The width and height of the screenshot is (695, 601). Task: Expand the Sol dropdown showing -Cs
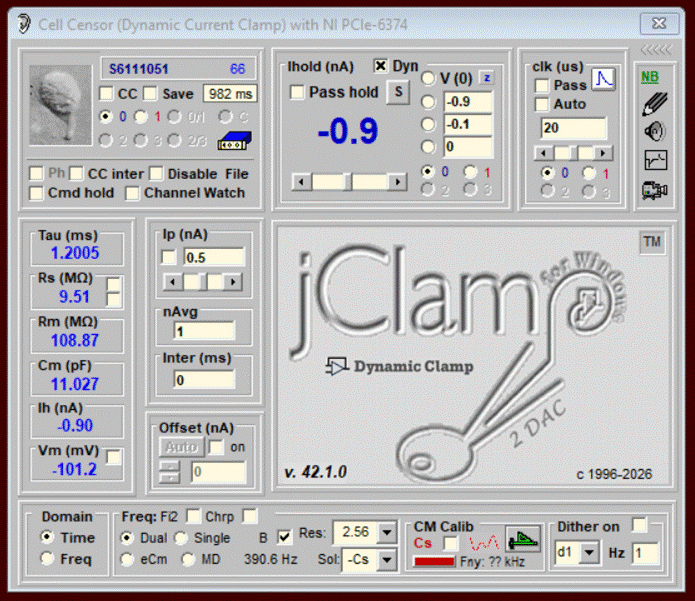tap(387, 558)
